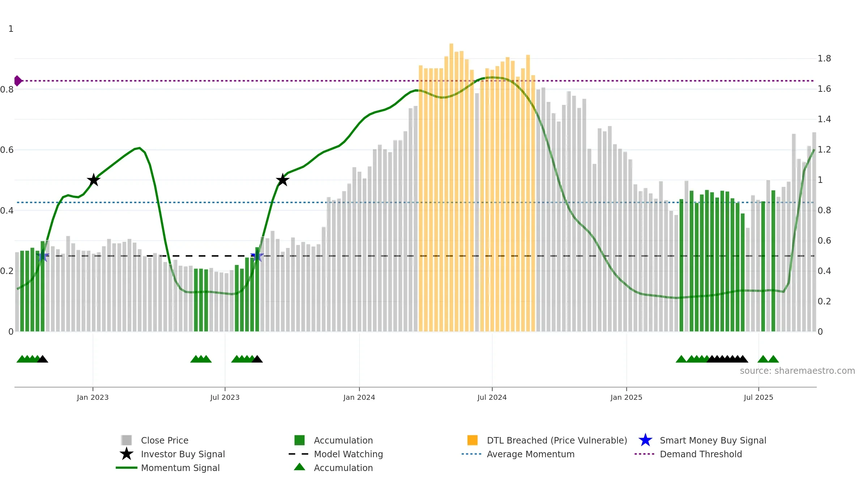Click the blue smart money star at chart start
The height and width of the screenshot is (488, 868).
pos(43,256)
